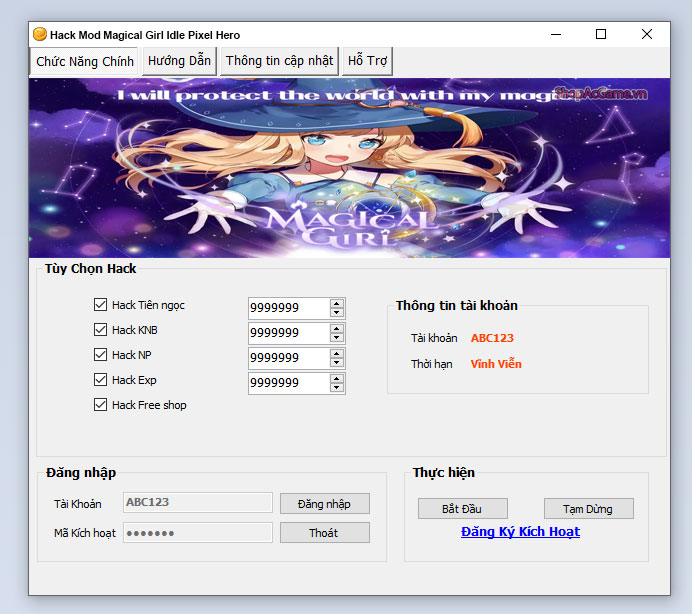Viewport: 693px width, 616px height.
Task: Decrease the Hack KNB value with down arrow
Action: point(337,338)
